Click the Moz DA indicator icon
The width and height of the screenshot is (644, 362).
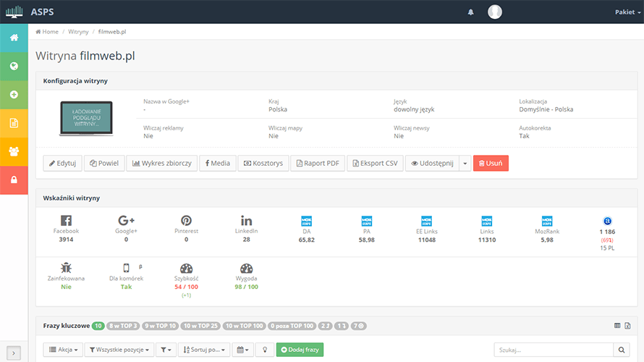coord(306,221)
